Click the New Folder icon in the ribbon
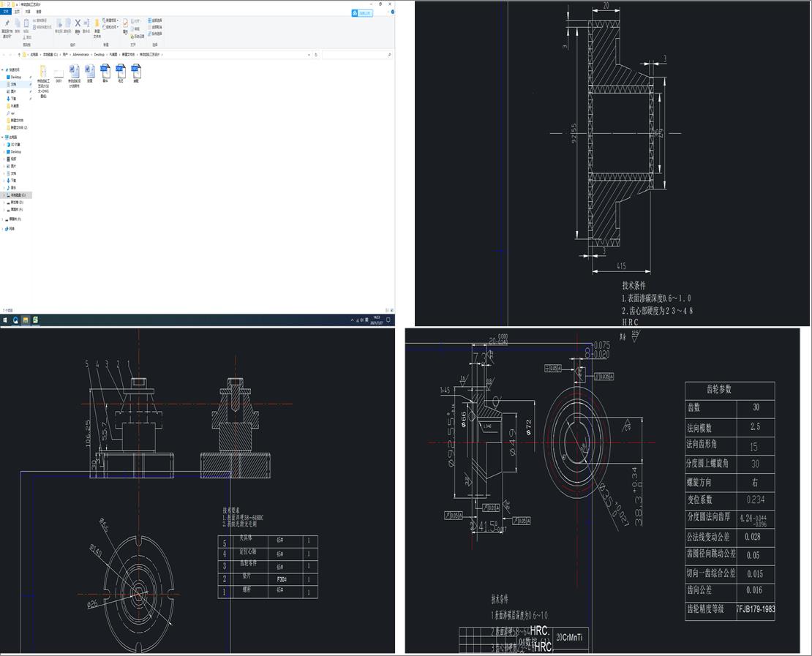The width and height of the screenshot is (812, 656). coord(97,24)
